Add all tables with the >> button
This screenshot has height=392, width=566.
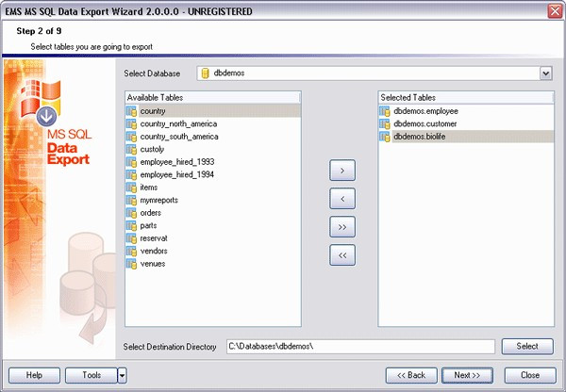pyautogui.click(x=342, y=227)
